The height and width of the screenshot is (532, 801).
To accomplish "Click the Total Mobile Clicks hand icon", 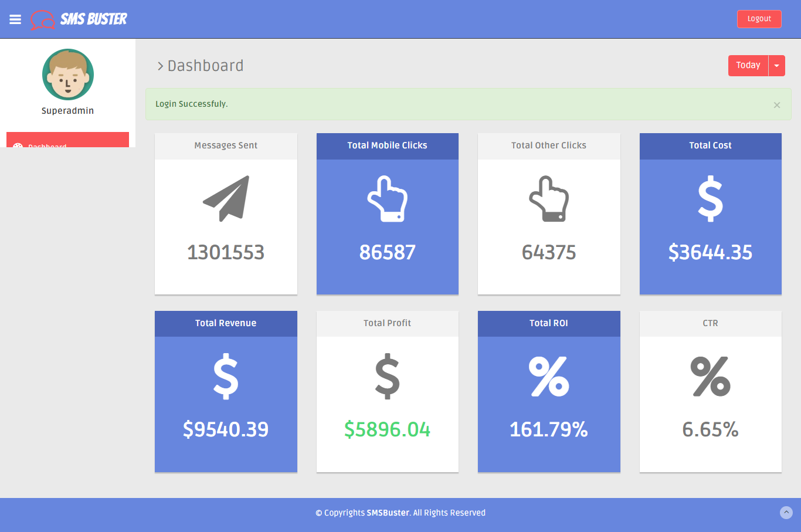I will coord(387,199).
